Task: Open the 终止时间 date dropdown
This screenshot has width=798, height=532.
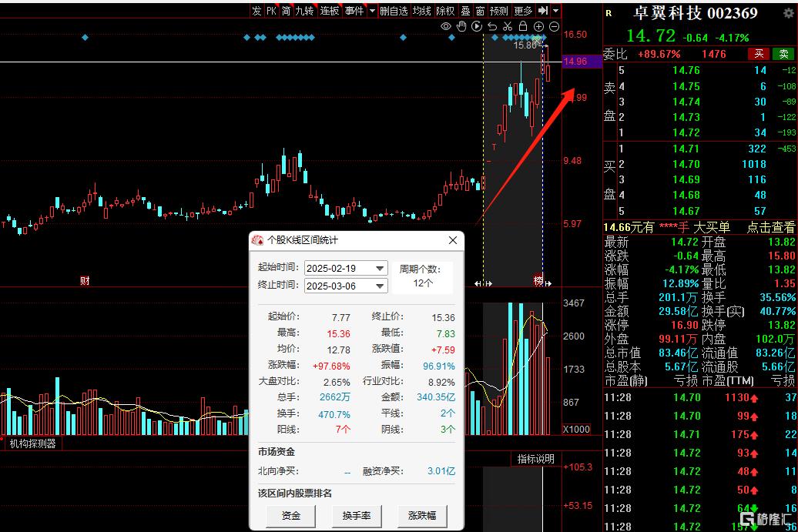Action: coord(380,286)
